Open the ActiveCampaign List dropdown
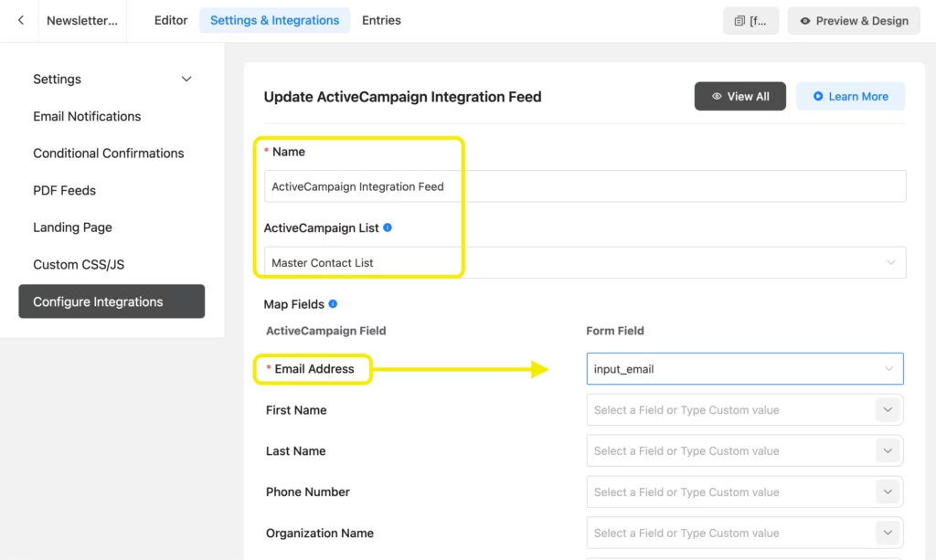The height and width of the screenshot is (560, 936). pos(585,263)
